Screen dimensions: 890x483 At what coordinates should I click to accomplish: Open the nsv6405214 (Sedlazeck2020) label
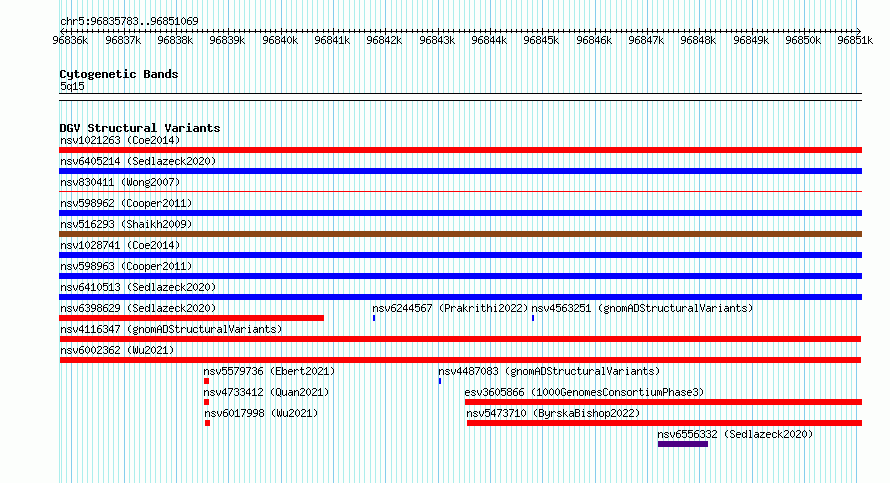point(138,161)
